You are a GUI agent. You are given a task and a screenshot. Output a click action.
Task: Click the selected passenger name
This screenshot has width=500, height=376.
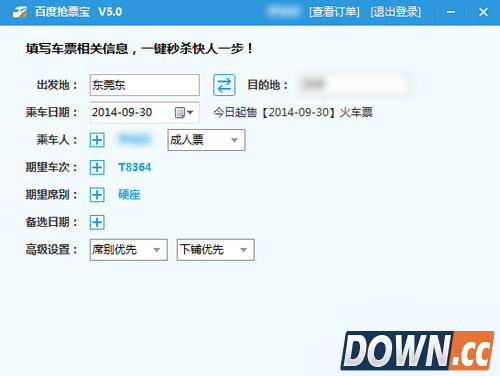pos(135,140)
